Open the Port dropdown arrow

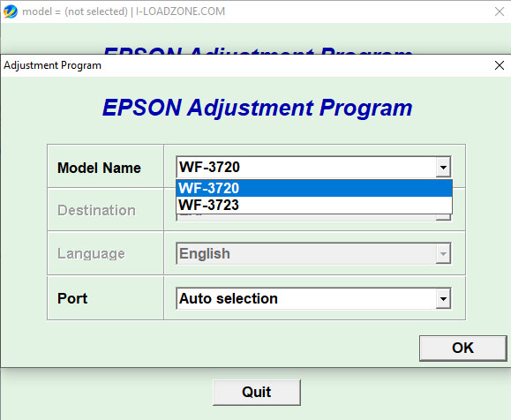click(x=443, y=298)
